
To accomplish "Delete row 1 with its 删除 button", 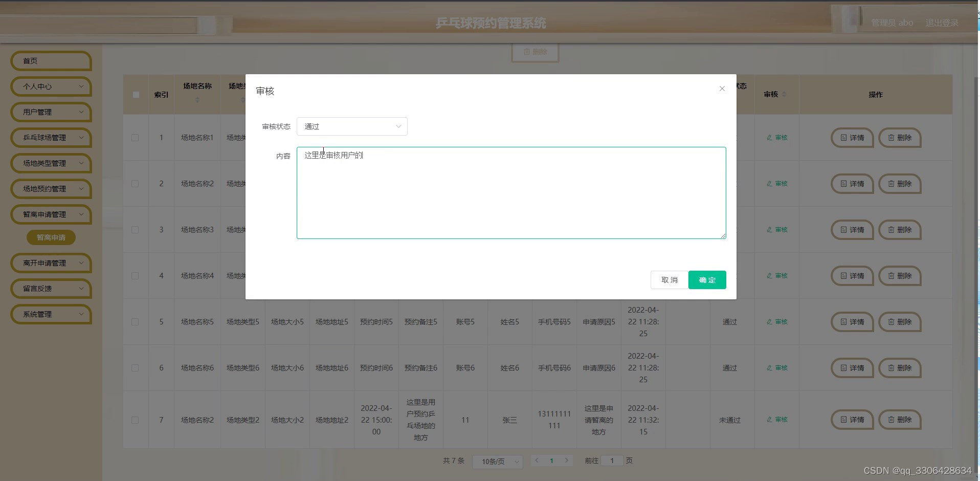I will pos(900,138).
